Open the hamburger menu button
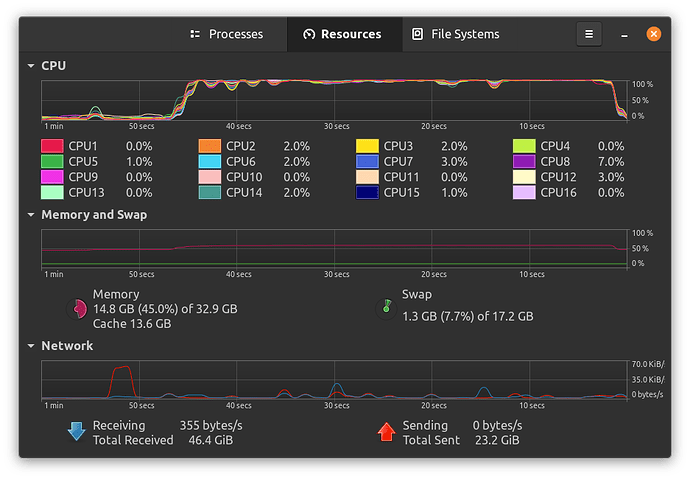This screenshot has height=478, width=690. [589, 34]
